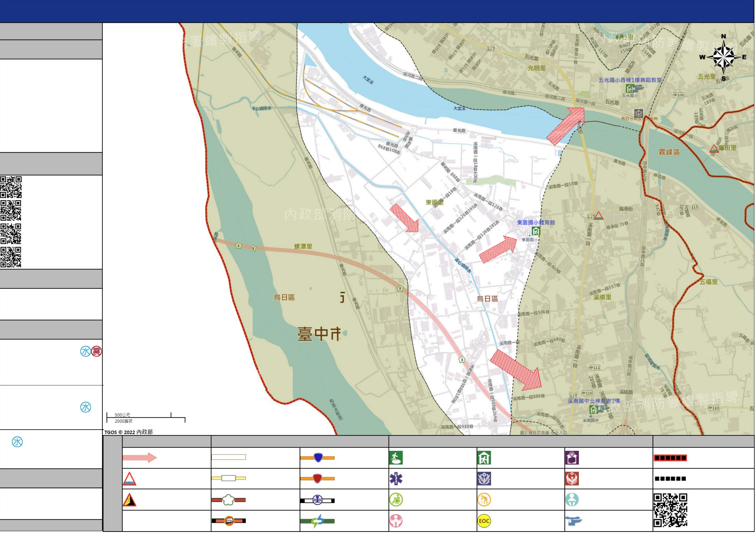Image resolution: width=756 pixels, height=534 pixels.
Task: Click the 溪南路一段357巷 label
Action: click(x=605, y=289)
